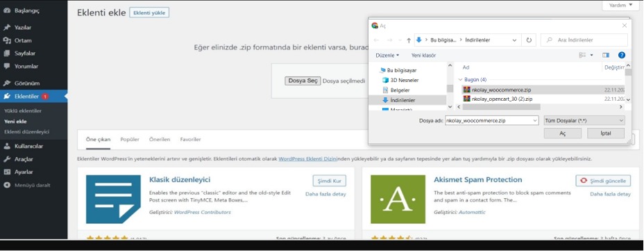This screenshot has height=251, width=644.
Task: Click the Akismet plugin thumbnail
Action: coord(398,199)
